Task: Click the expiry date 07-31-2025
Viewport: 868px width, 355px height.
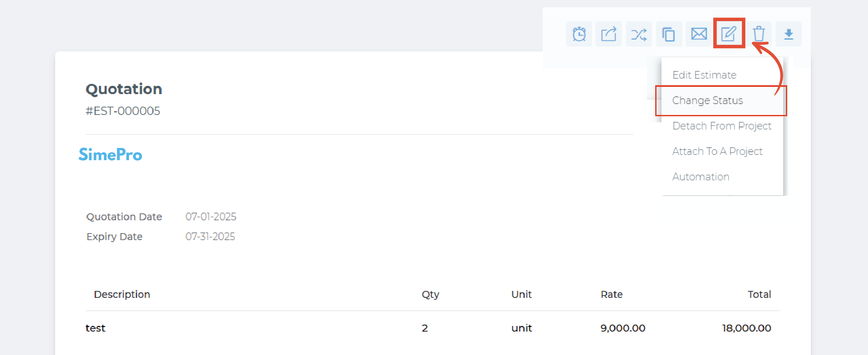Action: click(210, 236)
